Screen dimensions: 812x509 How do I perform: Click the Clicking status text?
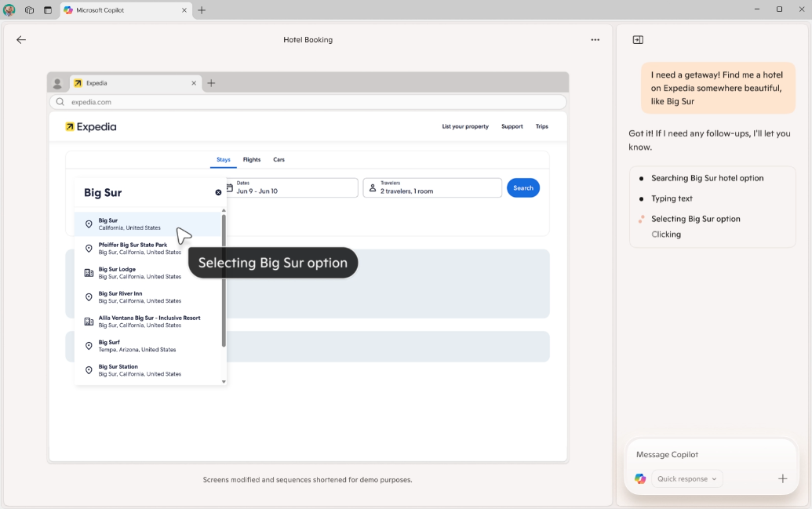(666, 235)
